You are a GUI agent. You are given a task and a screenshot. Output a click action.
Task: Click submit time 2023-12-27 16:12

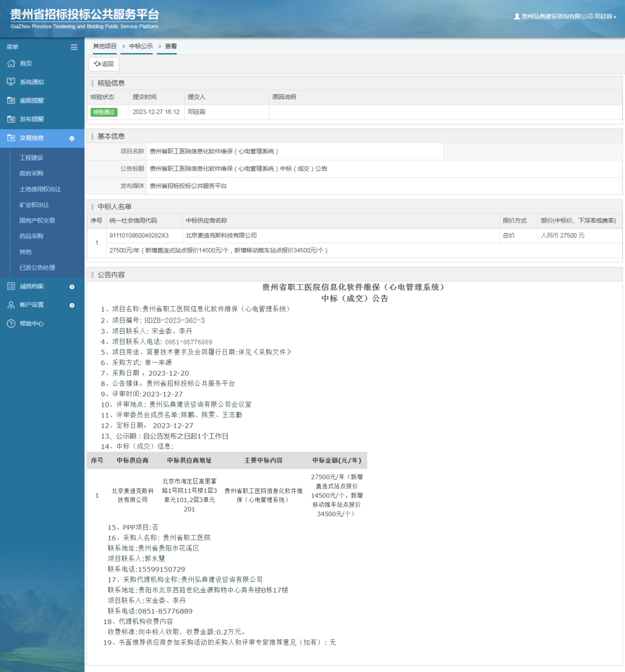(x=156, y=112)
